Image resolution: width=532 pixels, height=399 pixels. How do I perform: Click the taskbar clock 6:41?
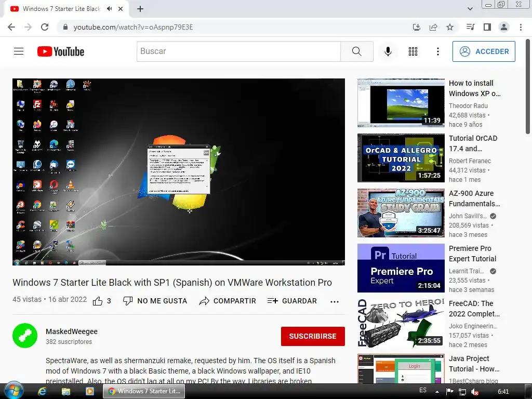click(503, 392)
